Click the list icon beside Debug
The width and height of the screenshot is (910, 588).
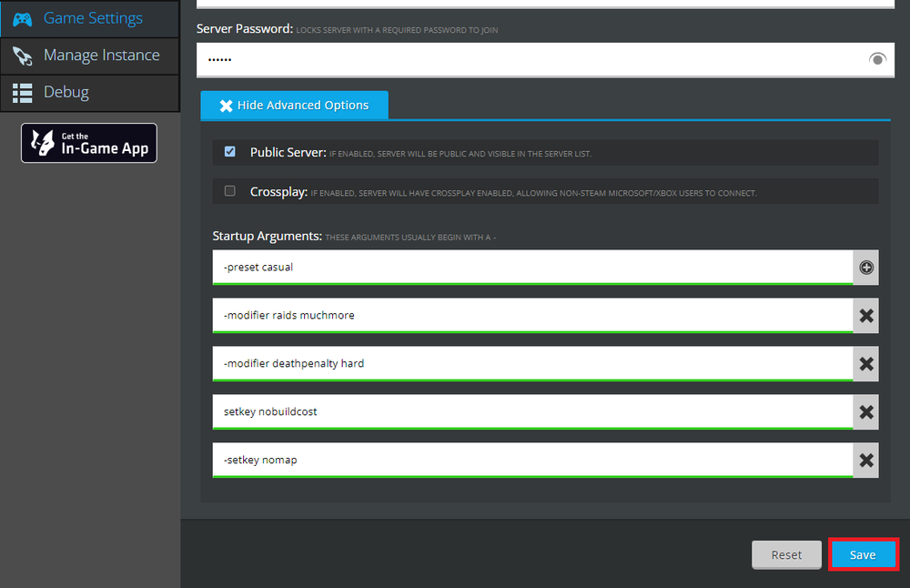[x=22, y=92]
